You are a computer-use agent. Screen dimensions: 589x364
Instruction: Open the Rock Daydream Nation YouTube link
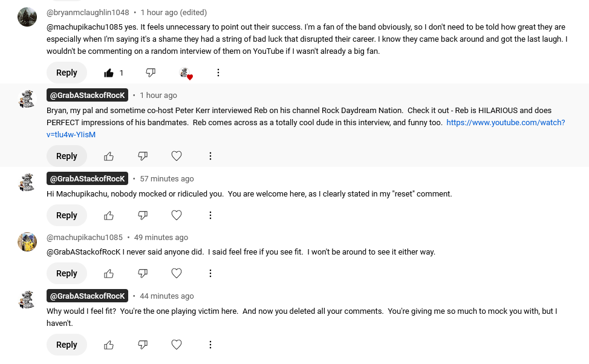[505, 123]
